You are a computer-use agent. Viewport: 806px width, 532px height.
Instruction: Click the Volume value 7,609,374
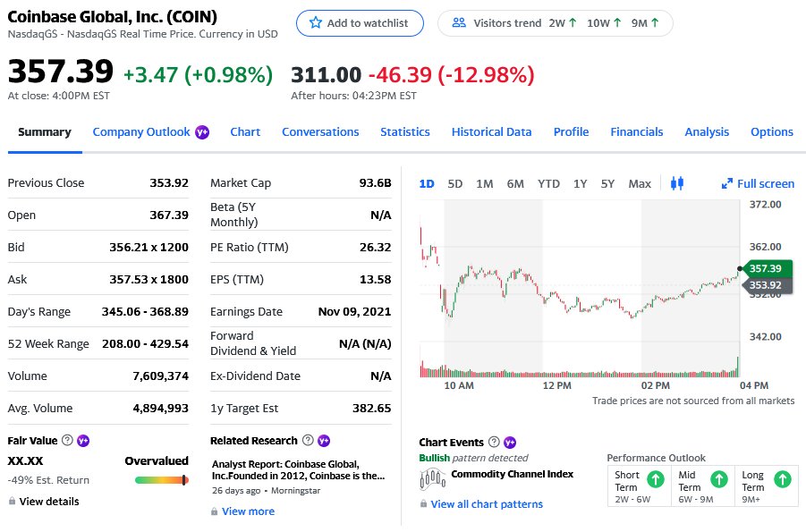[x=160, y=376]
